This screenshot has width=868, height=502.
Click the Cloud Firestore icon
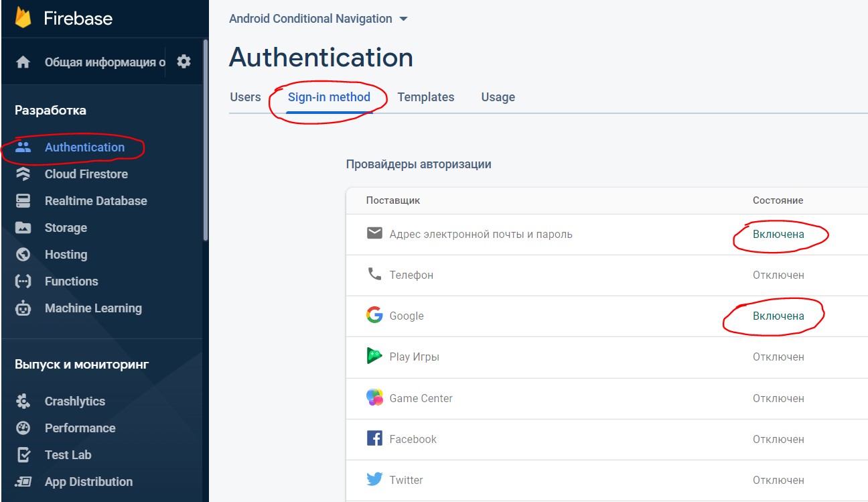click(x=23, y=174)
